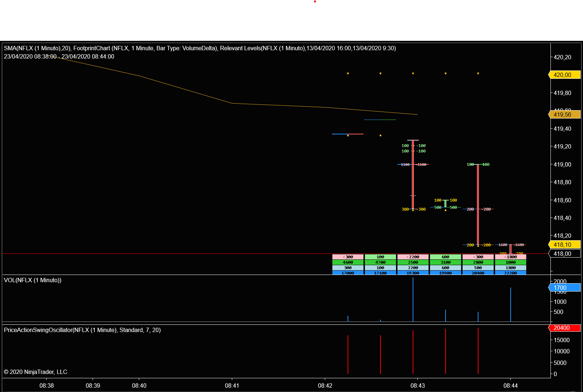Click the dotted red 418,00 price line
583x392 pixels.
[276, 254]
